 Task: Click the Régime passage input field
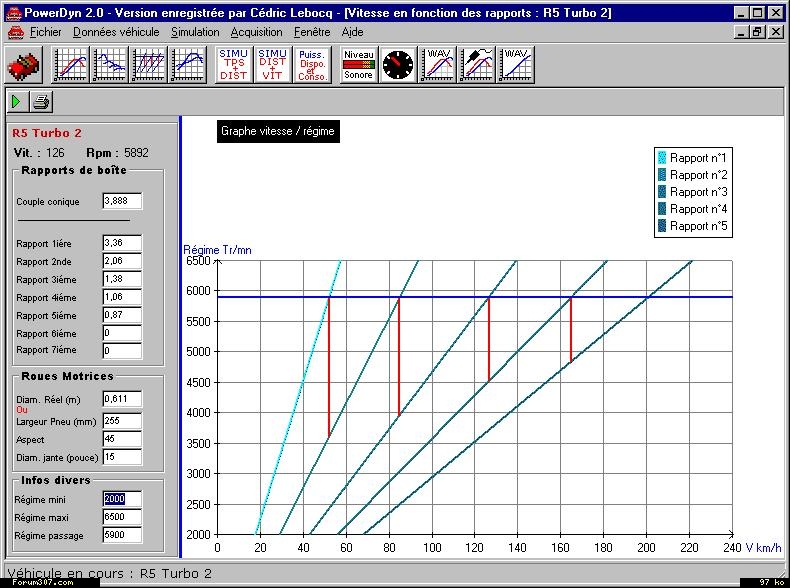coord(122,535)
